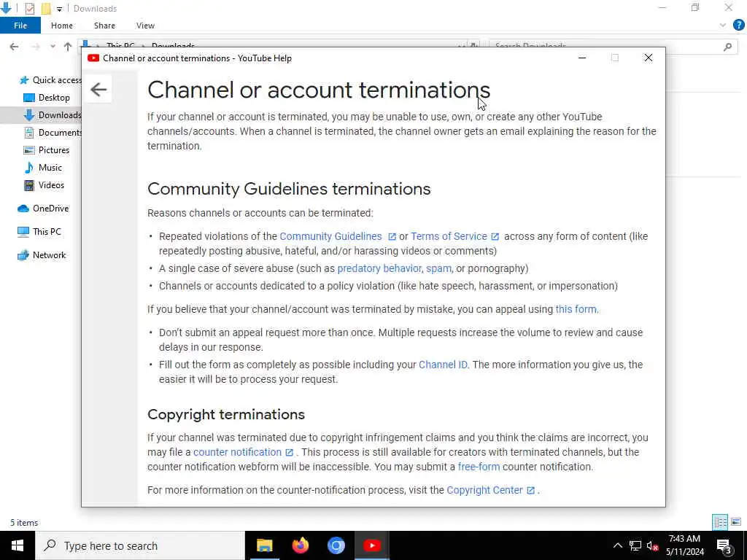Select Quick access in the navigation pane
The width and height of the screenshot is (747, 560).
pos(50,80)
